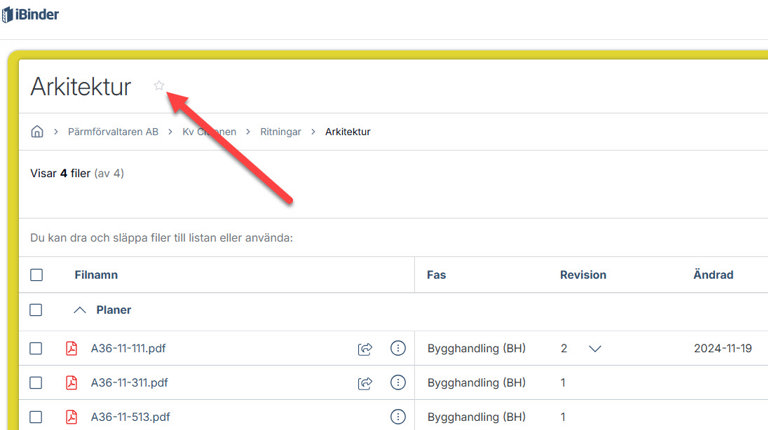Click the favorite star next to Arkitektur
The image size is (768, 430).
click(159, 86)
